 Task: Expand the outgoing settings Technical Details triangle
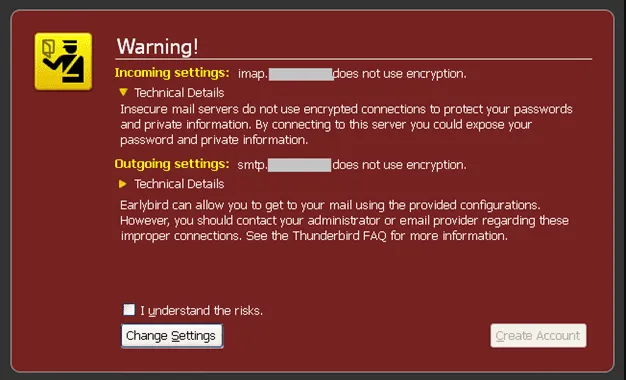(x=123, y=184)
